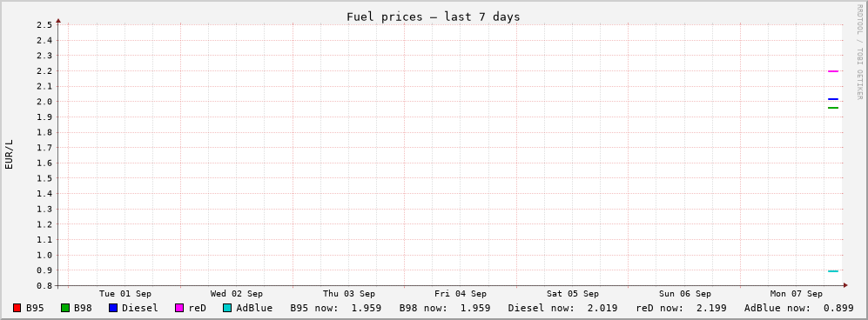The width and height of the screenshot is (868, 320).
Task: Click the 'Tue 01 Sep' date label
Action: tap(125, 293)
